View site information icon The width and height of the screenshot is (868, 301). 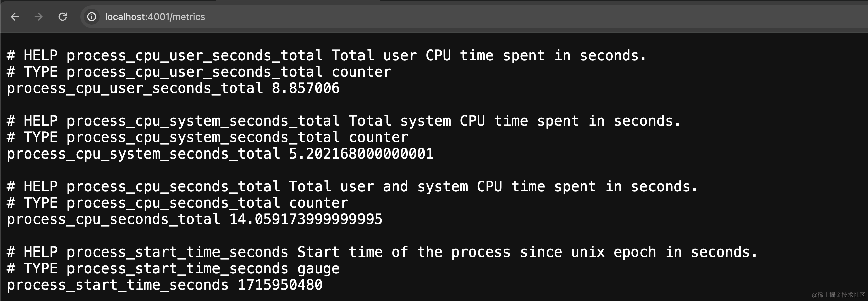[91, 16]
